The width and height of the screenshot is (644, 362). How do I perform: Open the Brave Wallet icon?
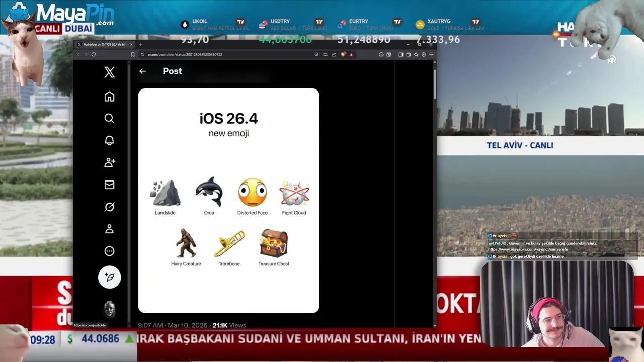[x=409, y=54]
